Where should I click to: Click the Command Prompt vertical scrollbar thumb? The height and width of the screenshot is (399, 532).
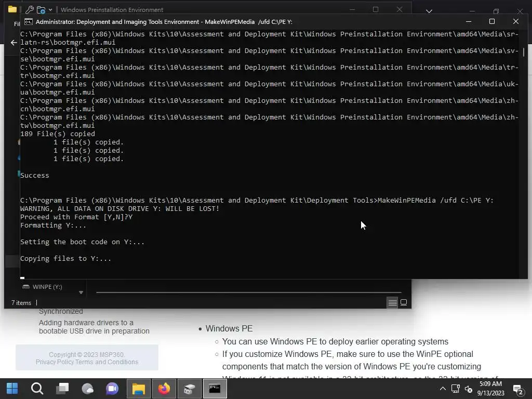tap(524, 52)
